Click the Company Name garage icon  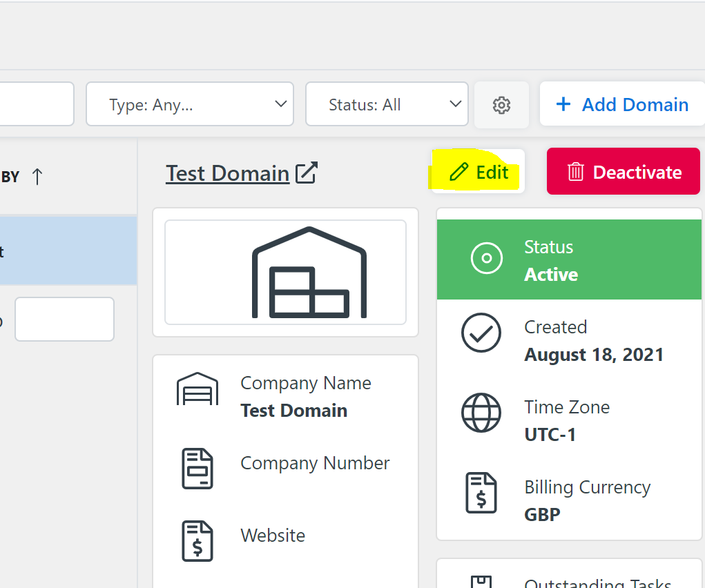tap(197, 389)
